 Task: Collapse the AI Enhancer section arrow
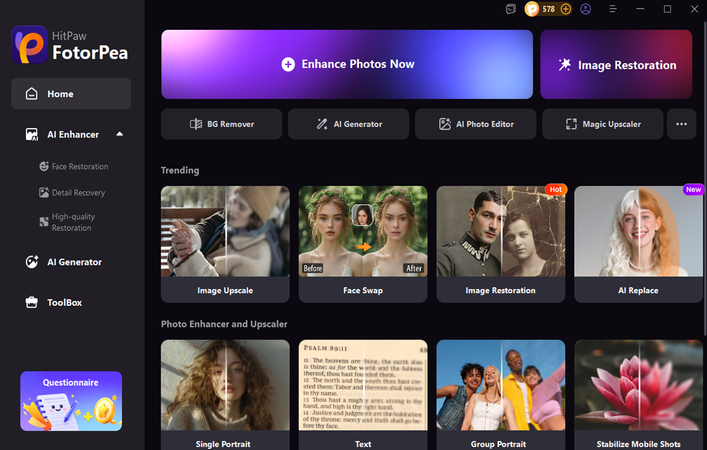[119, 134]
